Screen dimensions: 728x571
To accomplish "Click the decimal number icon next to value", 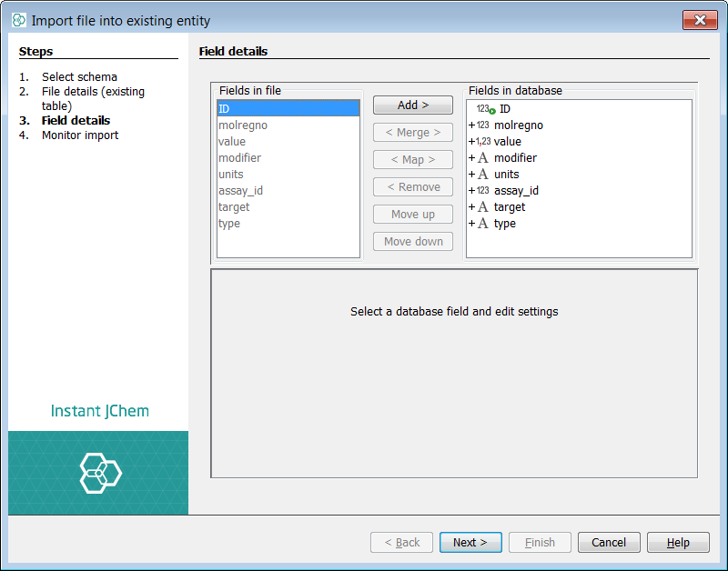I will [482, 142].
